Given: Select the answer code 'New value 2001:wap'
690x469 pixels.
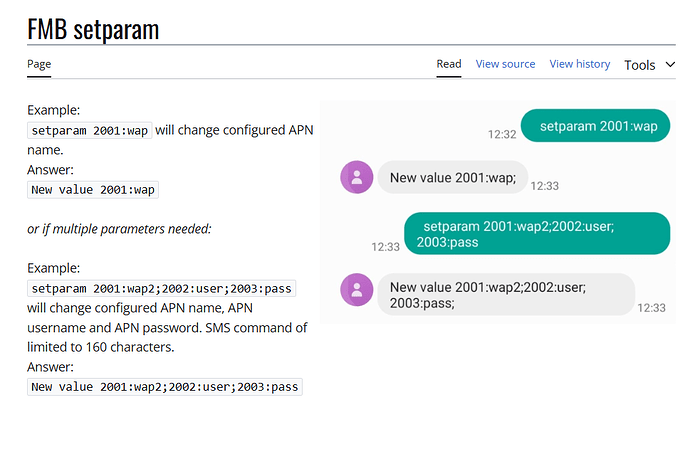Looking at the screenshot, I should click(x=93, y=190).
